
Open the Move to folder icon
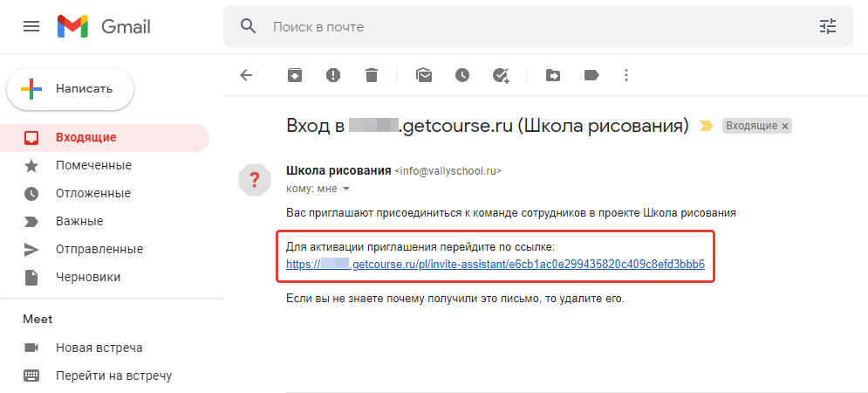(x=552, y=75)
